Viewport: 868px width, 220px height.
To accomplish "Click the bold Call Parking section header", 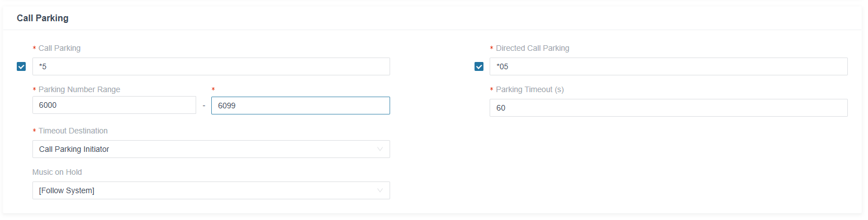I will (42, 18).
